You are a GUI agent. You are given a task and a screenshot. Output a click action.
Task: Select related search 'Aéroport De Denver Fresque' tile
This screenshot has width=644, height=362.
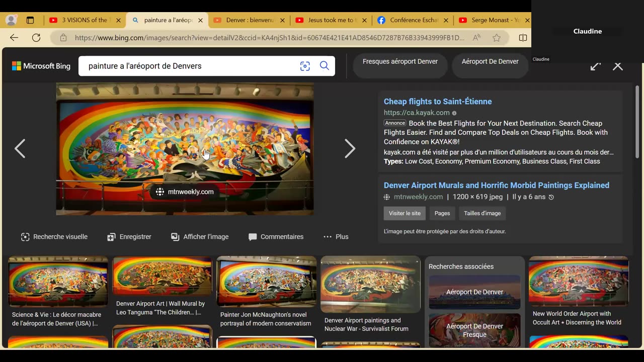click(x=474, y=330)
